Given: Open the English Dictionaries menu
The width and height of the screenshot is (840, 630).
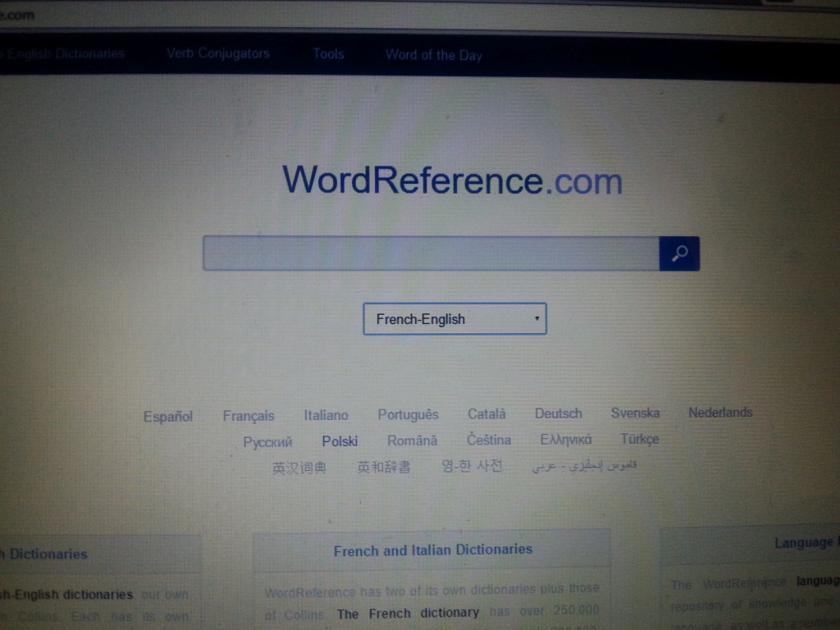Looking at the screenshot, I should tap(66, 53).
